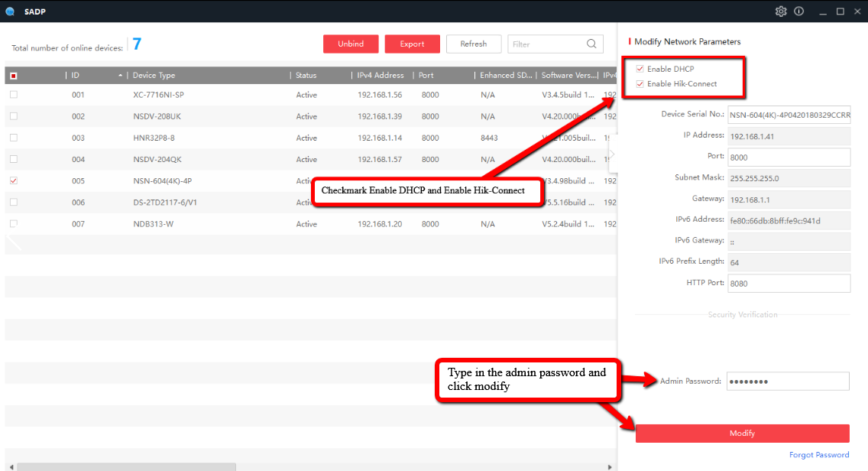Sort devices by the ID column arrow
This screenshot has height=471, width=868.
coord(120,76)
